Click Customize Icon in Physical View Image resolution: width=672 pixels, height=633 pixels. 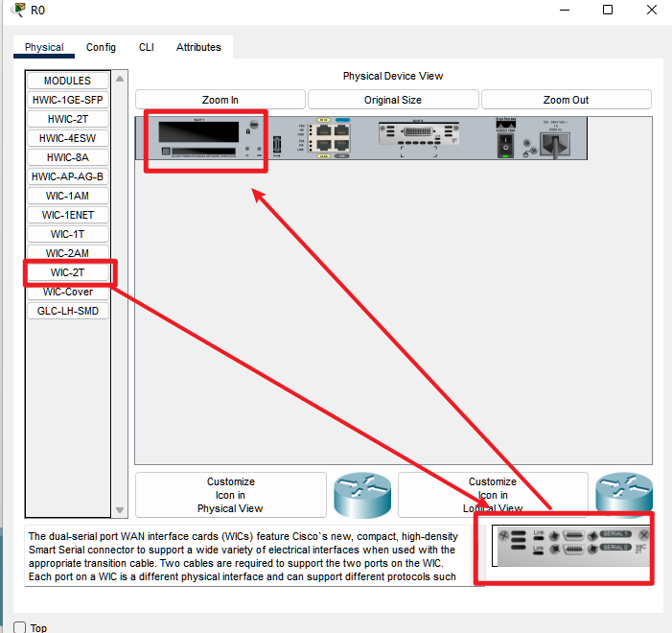[x=231, y=495]
